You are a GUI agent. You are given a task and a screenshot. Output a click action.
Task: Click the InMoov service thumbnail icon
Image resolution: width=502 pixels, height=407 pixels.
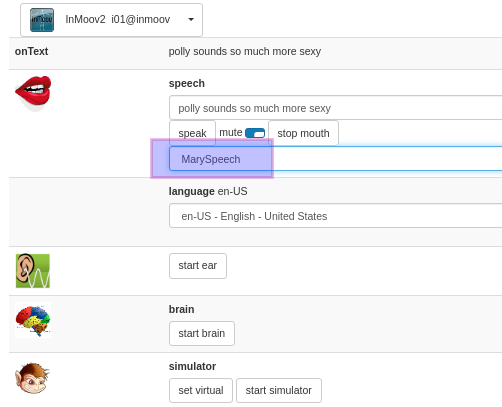click(42, 20)
